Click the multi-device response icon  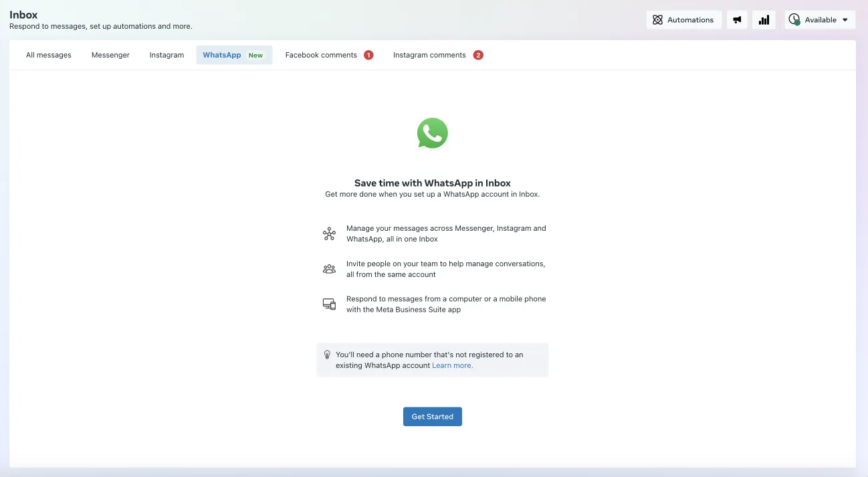tap(329, 303)
